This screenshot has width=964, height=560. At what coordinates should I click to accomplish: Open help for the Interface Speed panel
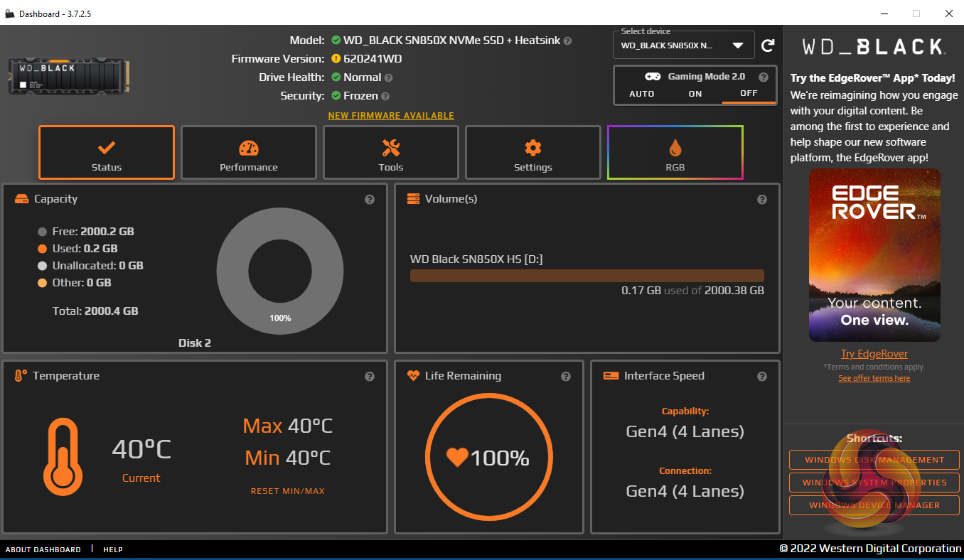point(762,377)
